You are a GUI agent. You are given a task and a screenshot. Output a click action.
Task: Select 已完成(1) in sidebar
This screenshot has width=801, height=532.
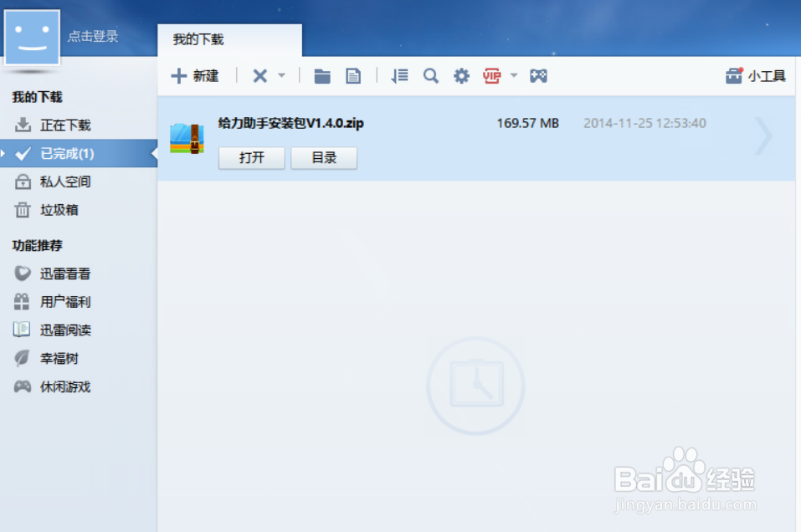click(x=79, y=153)
